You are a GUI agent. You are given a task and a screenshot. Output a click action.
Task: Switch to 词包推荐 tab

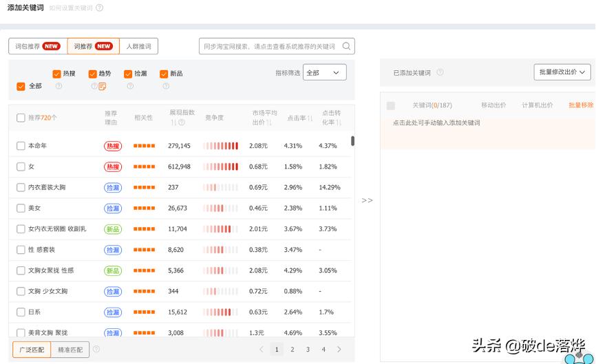point(38,46)
